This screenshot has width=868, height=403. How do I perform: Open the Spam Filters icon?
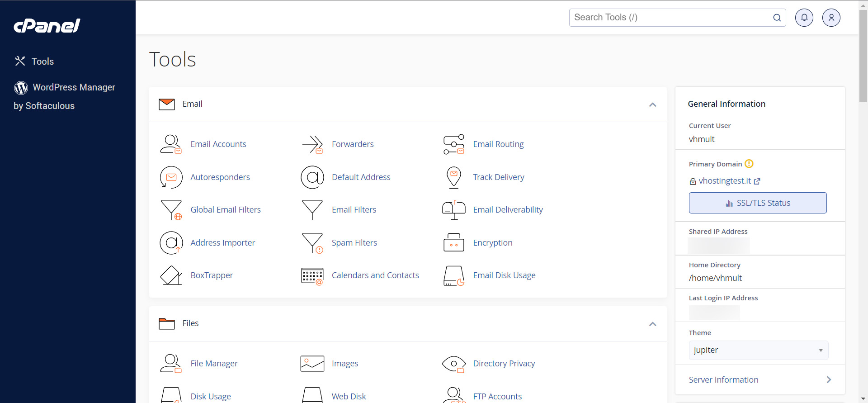pyautogui.click(x=312, y=243)
